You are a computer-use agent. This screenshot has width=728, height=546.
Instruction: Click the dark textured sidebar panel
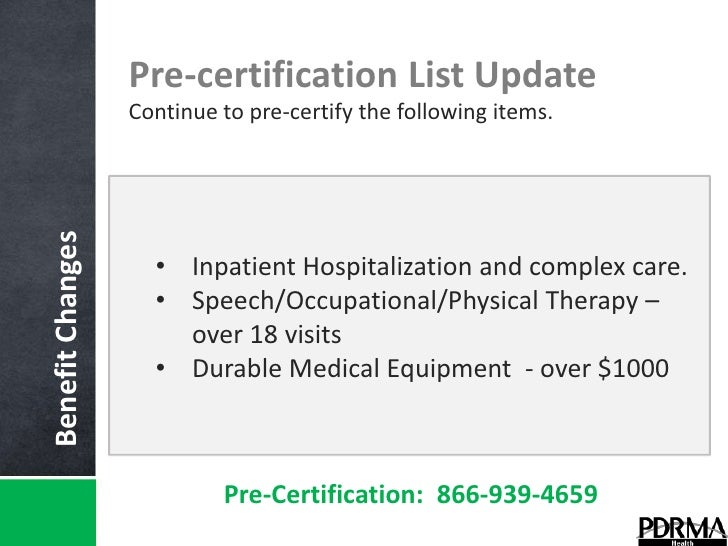(48, 238)
